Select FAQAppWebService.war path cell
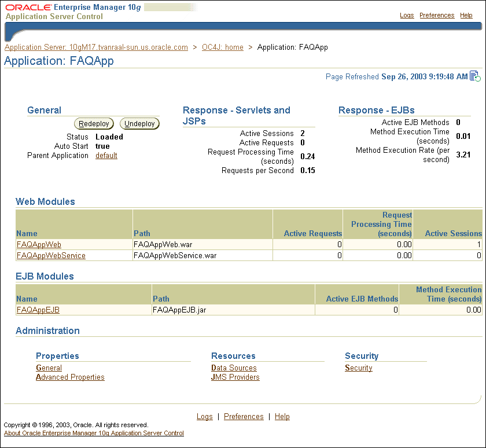The width and height of the screenshot is (486, 448). [x=203, y=255]
